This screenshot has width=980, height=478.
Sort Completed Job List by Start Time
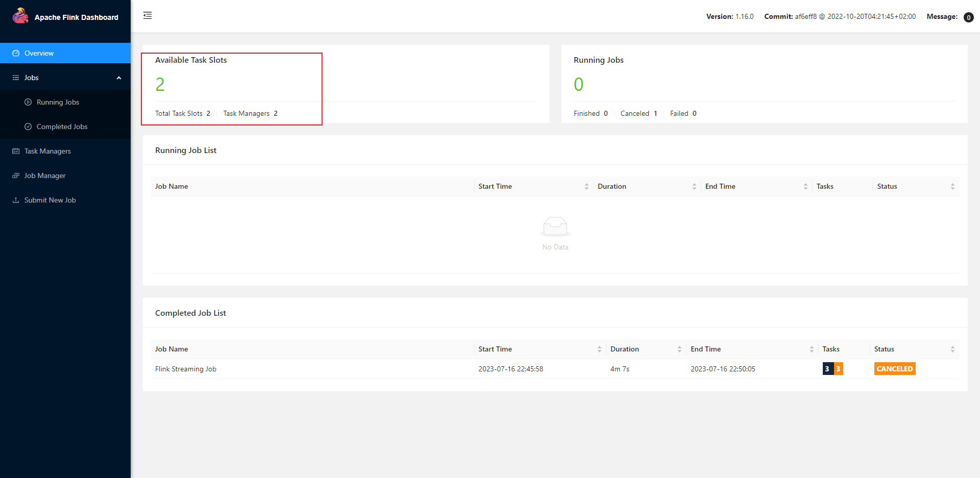click(599, 349)
